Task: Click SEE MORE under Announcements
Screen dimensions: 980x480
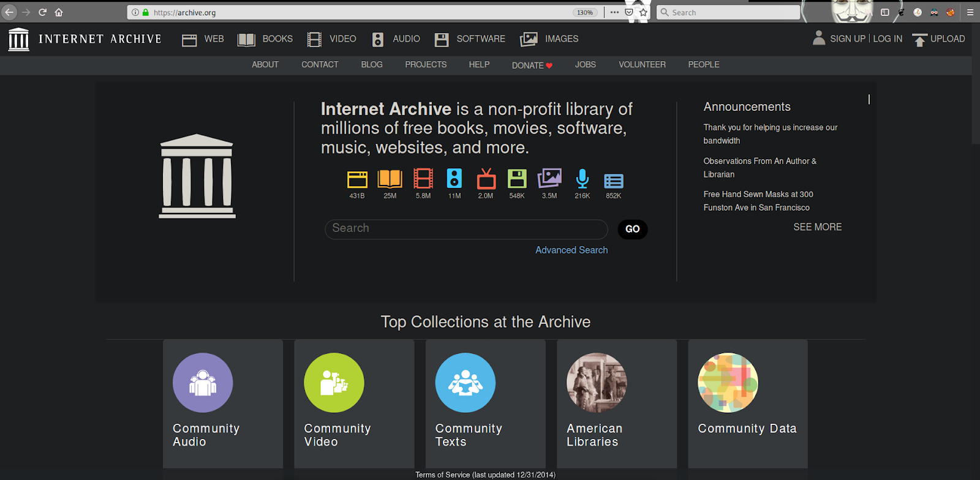Action: coord(818,227)
